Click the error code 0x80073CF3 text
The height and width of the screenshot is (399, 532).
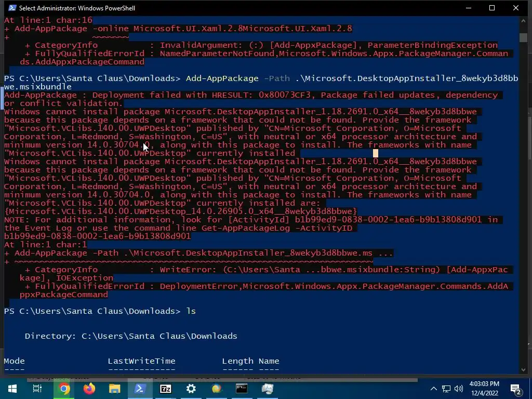pos(285,95)
